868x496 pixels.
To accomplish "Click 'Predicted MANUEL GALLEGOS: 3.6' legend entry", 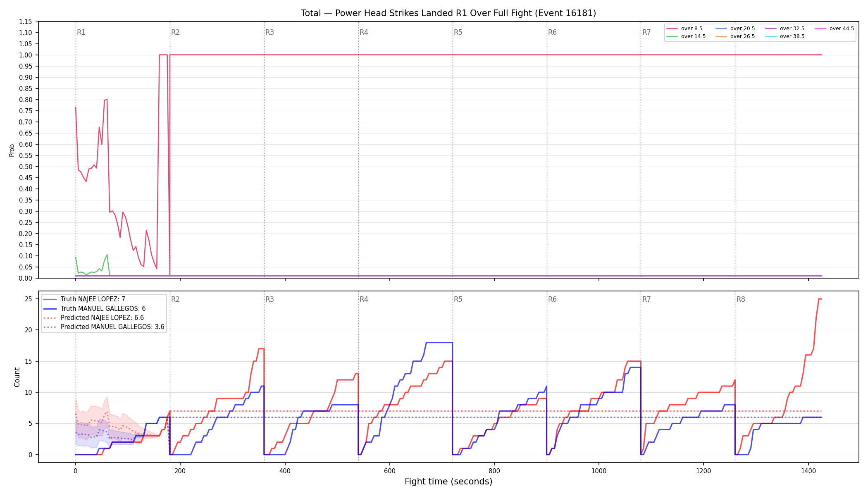I will click(104, 327).
